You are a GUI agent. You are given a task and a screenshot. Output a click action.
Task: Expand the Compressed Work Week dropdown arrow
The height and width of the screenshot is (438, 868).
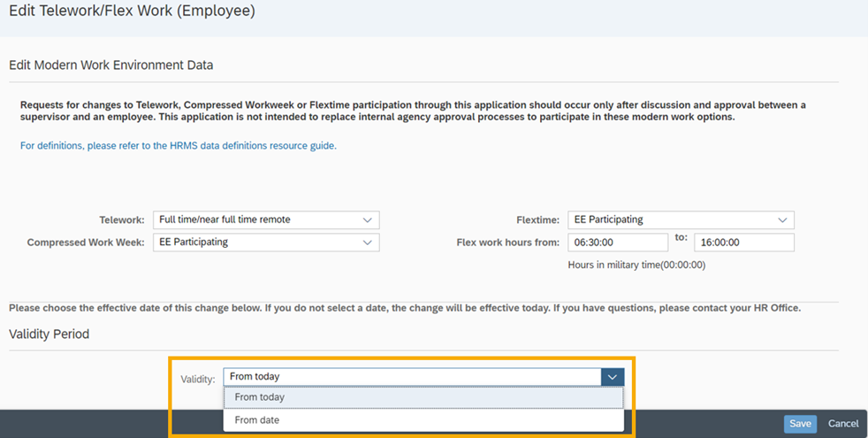[368, 242]
